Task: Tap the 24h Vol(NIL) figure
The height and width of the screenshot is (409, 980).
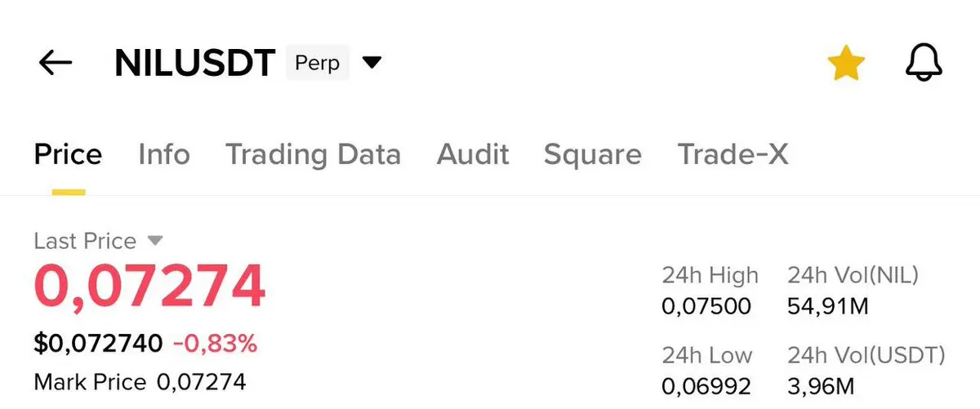Action: point(827,307)
